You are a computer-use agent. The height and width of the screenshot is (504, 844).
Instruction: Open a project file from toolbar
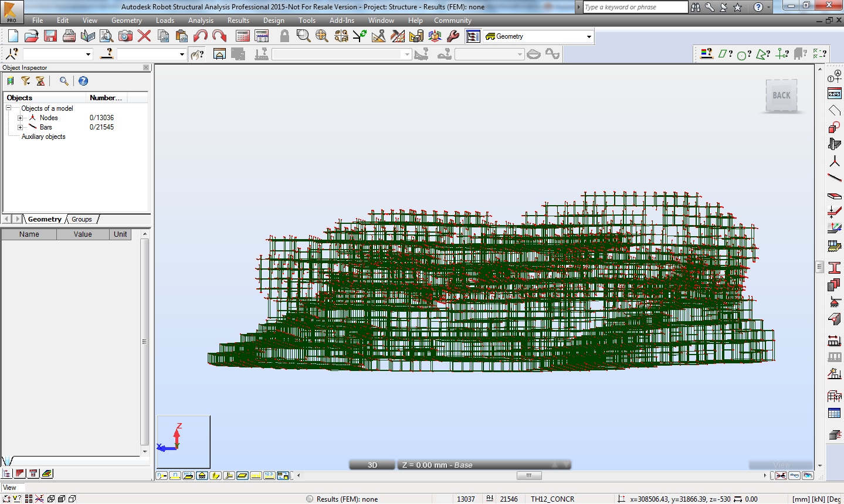click(x=32, y=36)
